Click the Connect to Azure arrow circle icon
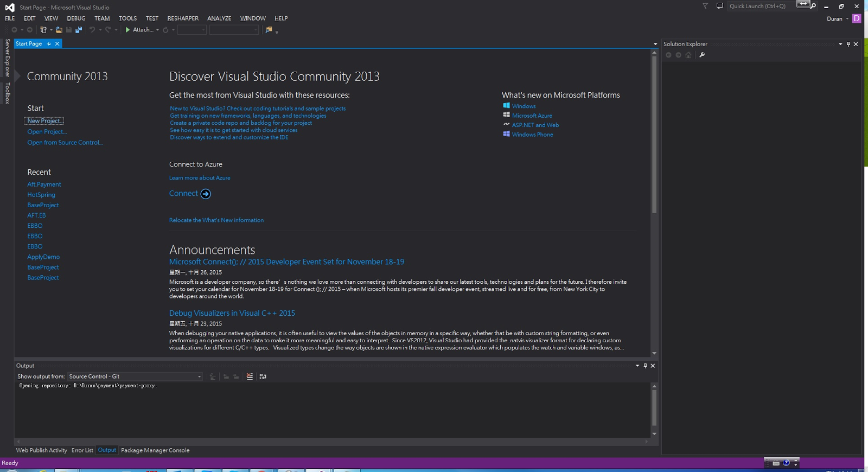The height and width of the screenshot is (472, 868). (x=206, y=194)
